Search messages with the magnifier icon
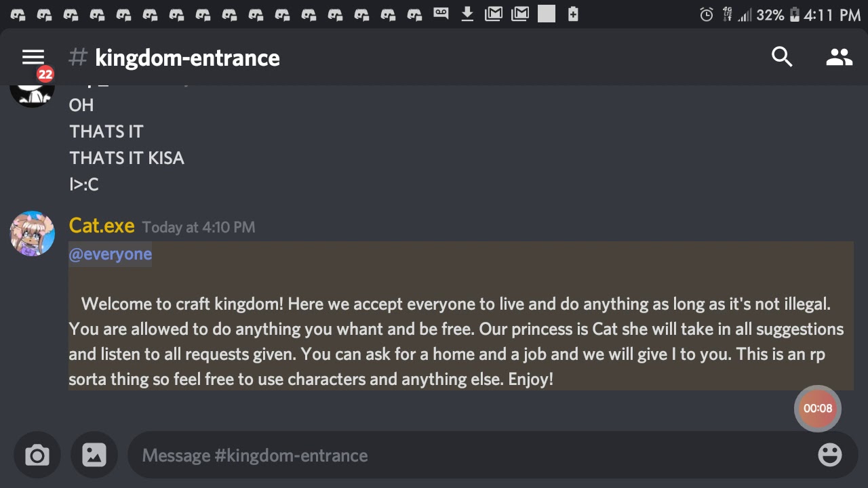 point(782,58)
